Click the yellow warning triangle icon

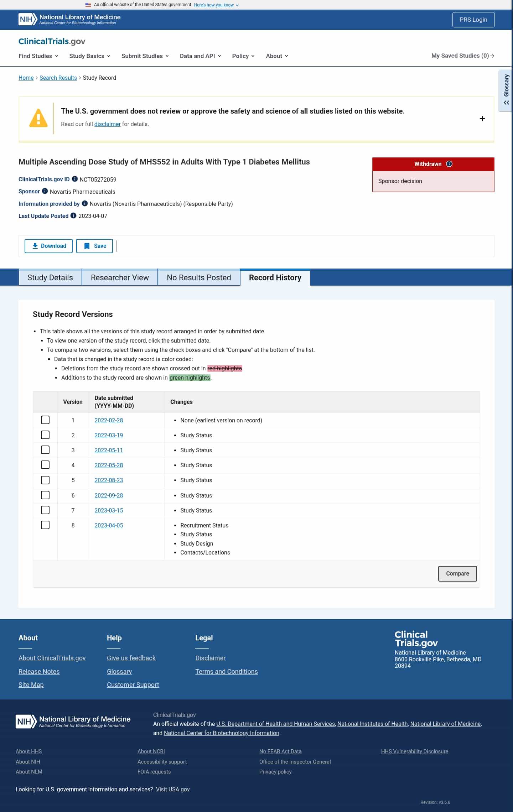click(x=38, y=118)
